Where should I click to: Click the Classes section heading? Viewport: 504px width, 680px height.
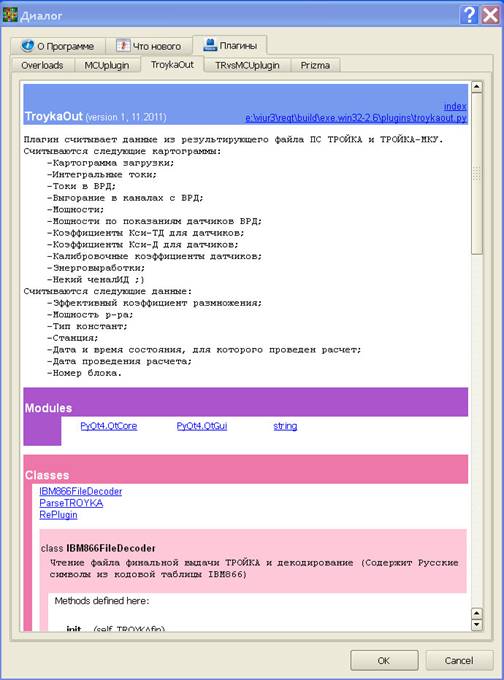(x=47, y=475)
